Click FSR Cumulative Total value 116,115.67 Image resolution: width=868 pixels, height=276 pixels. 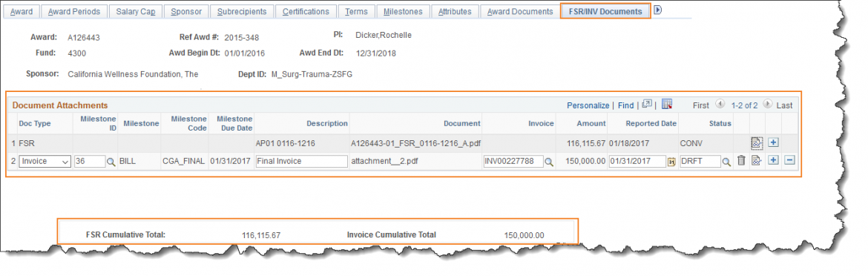point(261,235)
